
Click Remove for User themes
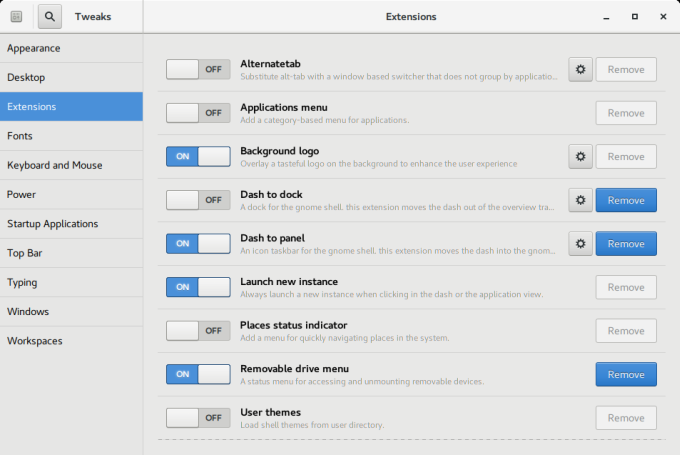pos(626,418)
